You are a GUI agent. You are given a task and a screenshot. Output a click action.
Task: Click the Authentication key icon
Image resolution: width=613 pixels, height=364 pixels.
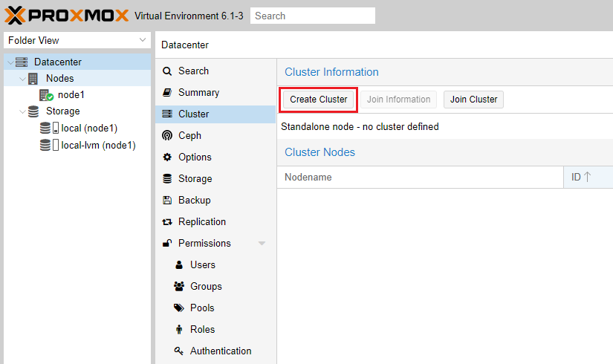pos(179,351)
